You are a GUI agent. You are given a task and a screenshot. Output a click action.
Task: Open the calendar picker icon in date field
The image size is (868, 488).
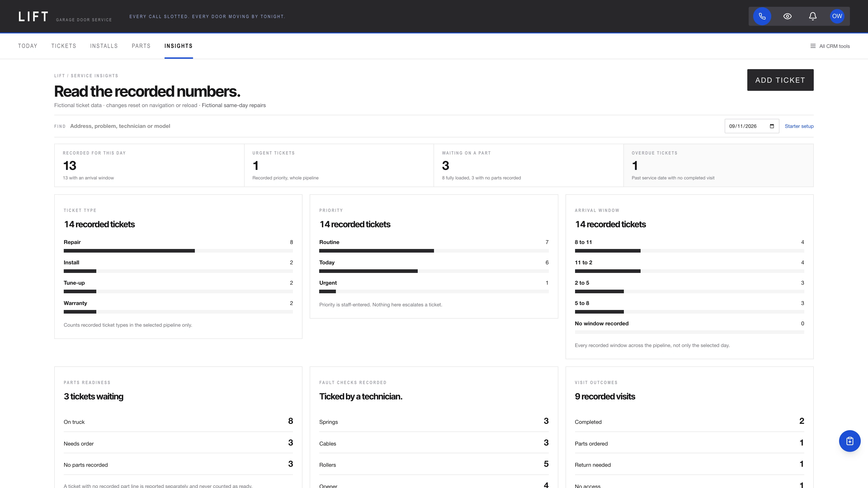(772, 126)
